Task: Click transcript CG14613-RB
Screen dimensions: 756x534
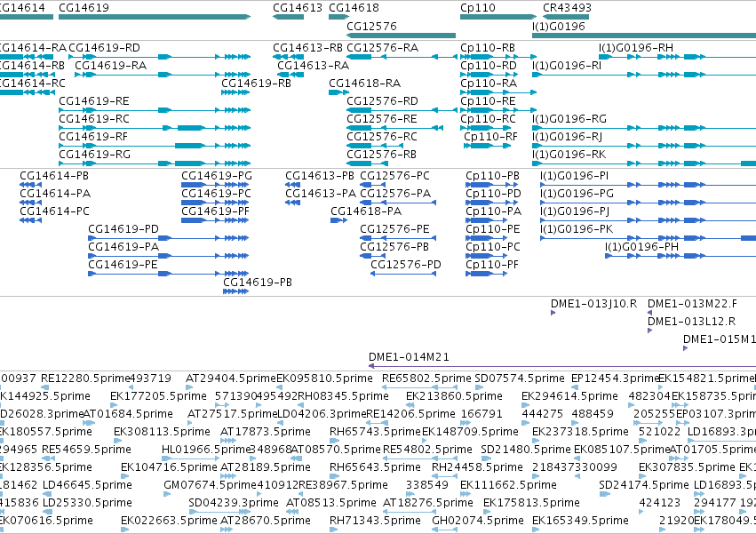Action: [x=307, y=48]
